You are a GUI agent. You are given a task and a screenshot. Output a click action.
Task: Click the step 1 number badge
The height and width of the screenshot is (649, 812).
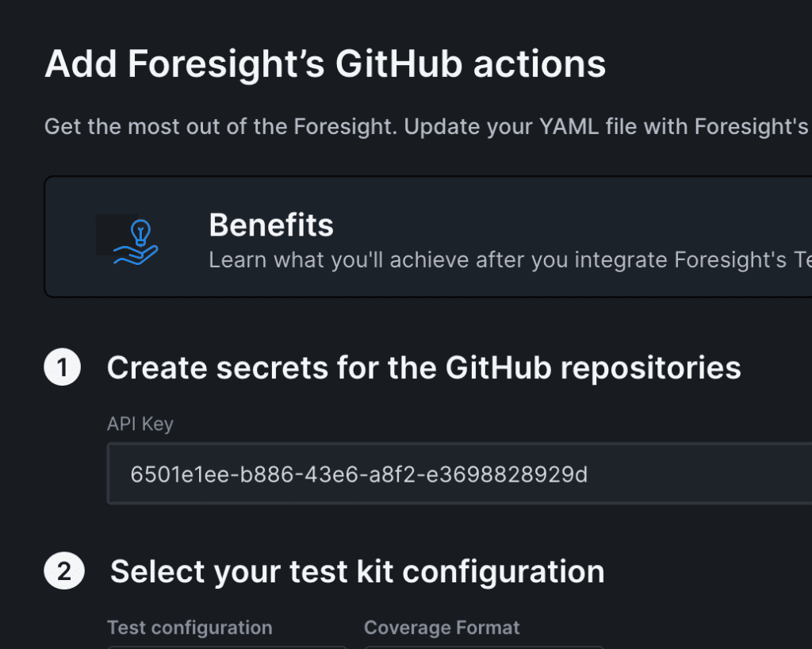click(x=63, y=368)
